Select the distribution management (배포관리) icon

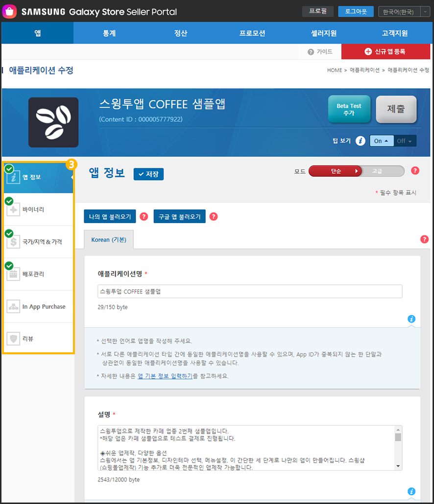pos(13,274)
